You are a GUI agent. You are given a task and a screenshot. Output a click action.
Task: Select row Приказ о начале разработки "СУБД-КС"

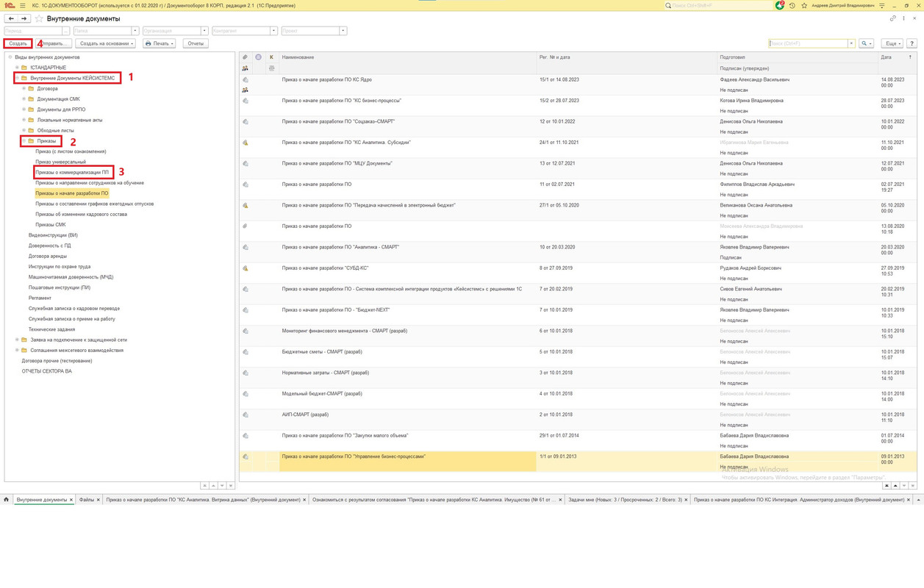tap(578, 273)
